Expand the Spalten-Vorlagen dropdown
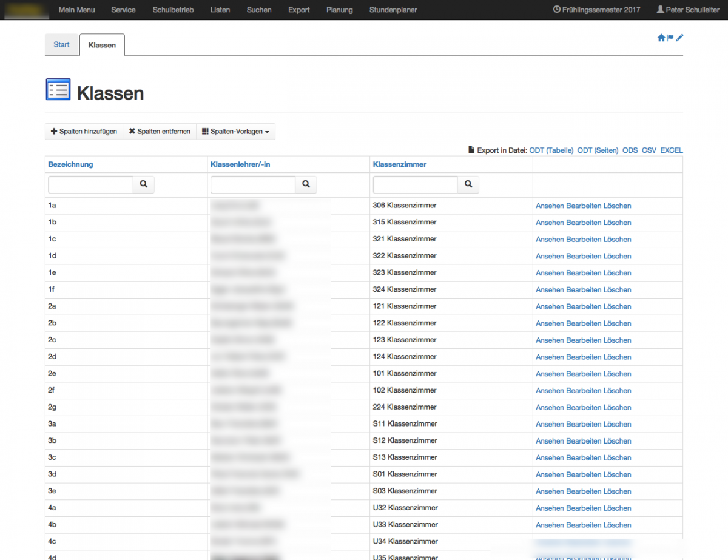The image size is (728, 560). 235,132
